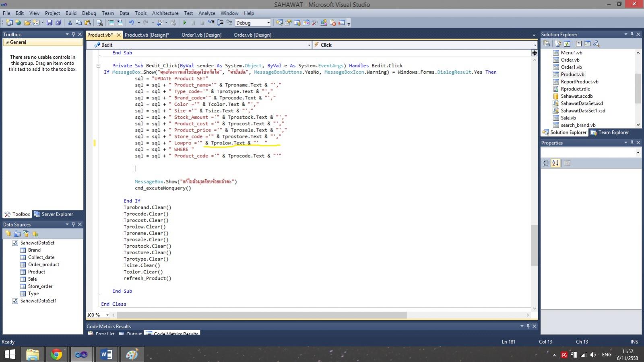Click Configure DataSet with Wizard icon
The image size is (644, 362).
(26, 234)
